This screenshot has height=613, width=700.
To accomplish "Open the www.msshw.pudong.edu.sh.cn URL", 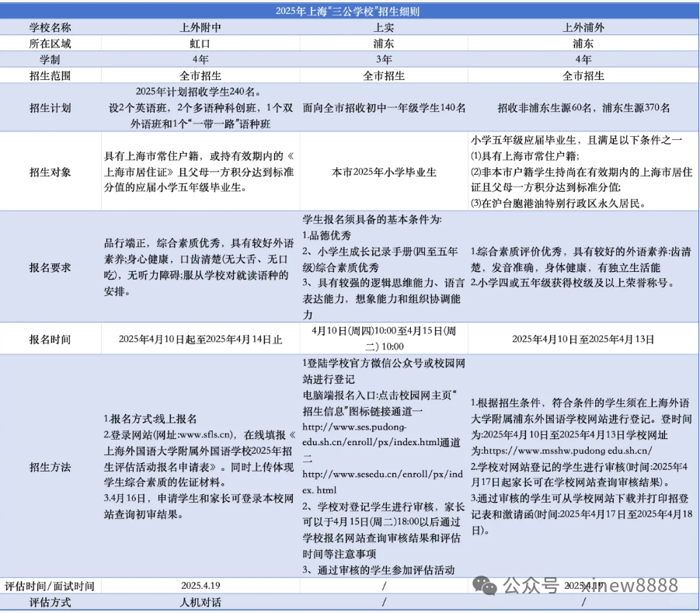I will pos(567,451).
